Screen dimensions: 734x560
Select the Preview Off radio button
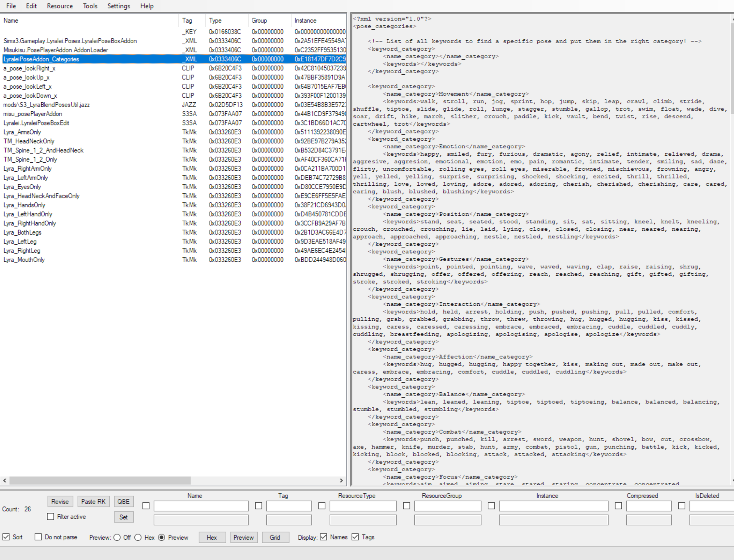click(x=117, y=537)
